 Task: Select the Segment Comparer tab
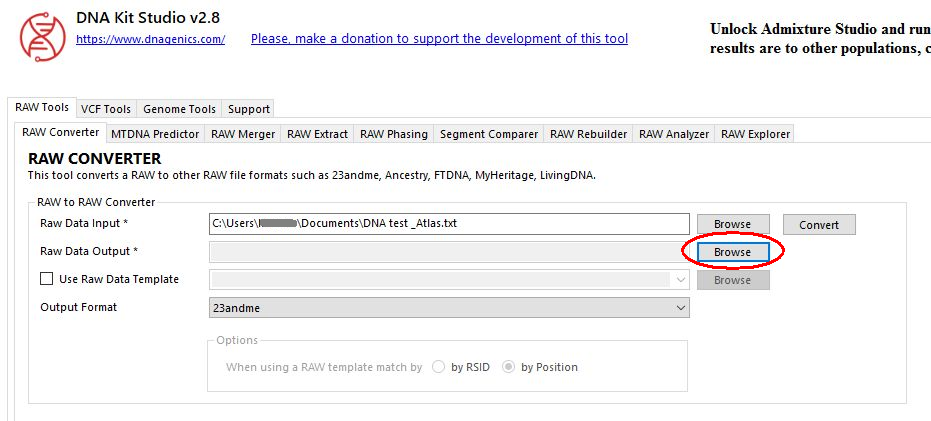[489, 134]
